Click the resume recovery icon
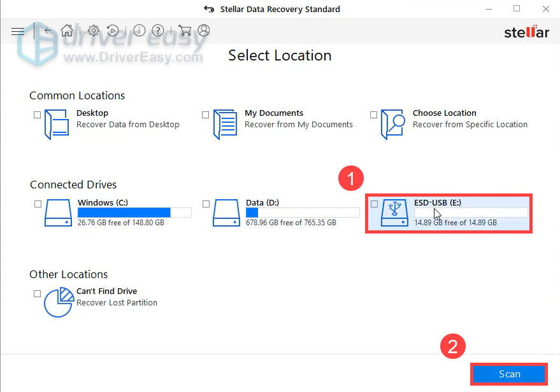This screenshot has height=392, width=560. click(x=113, y=31)
